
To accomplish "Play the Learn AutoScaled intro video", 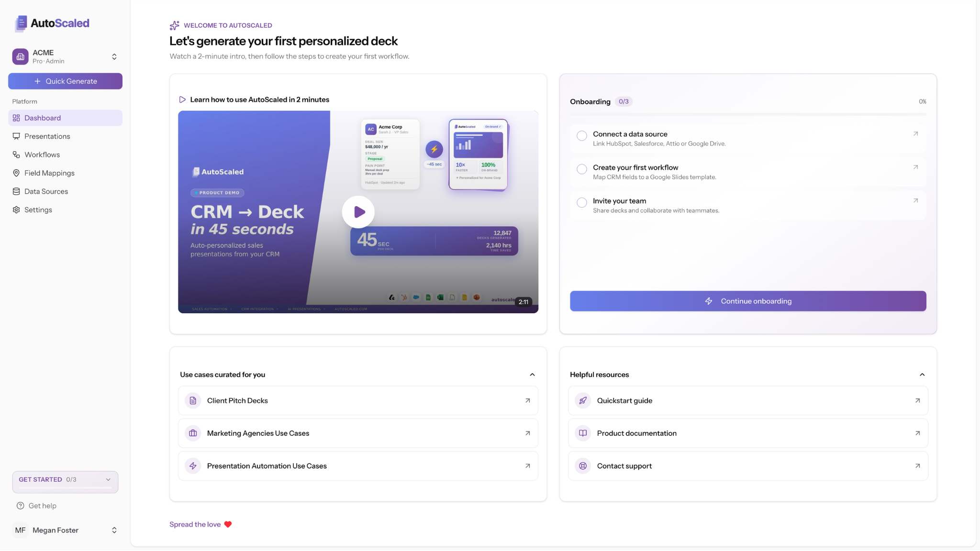I will tap(358, 211).
